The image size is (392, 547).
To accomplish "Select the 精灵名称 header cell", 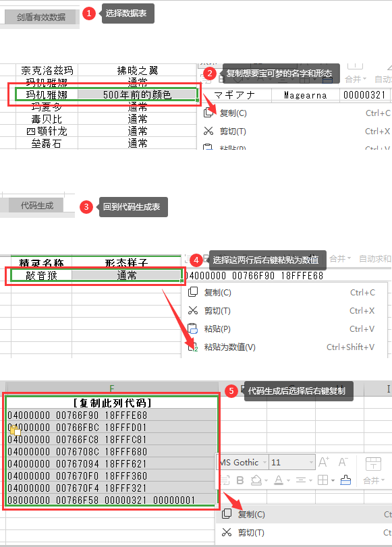I will pos(41,262).
